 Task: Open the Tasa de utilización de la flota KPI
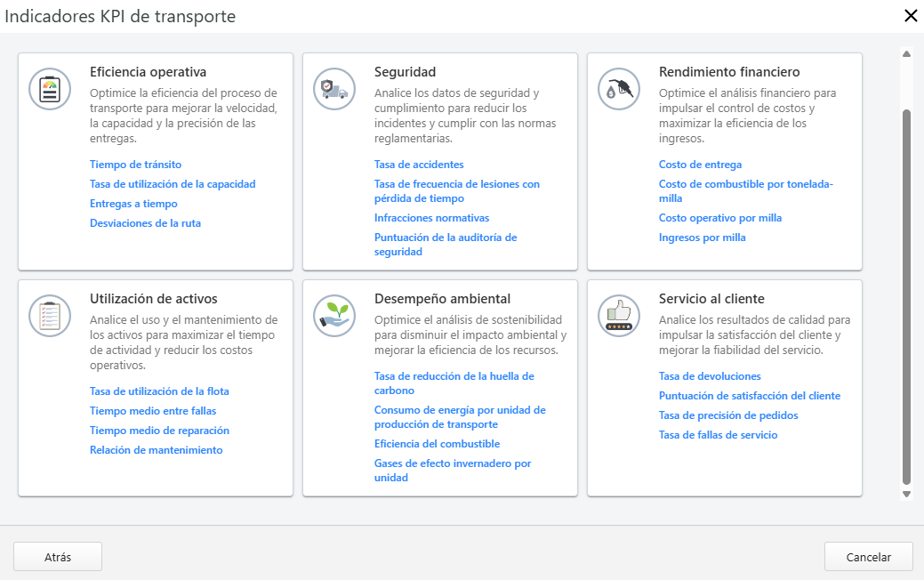(x=158, y=391)
